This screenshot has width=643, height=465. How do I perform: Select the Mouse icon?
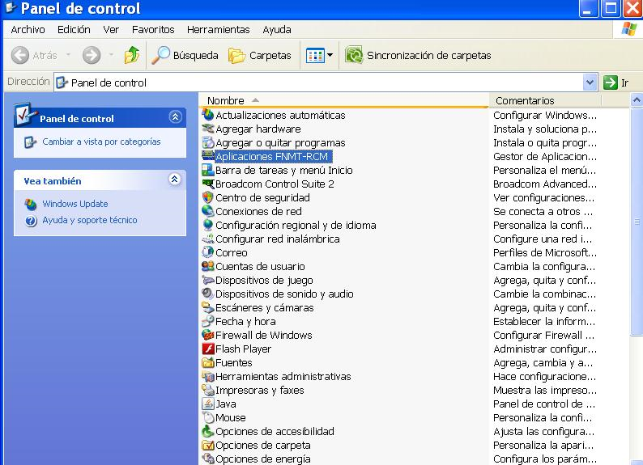(208, 417)
